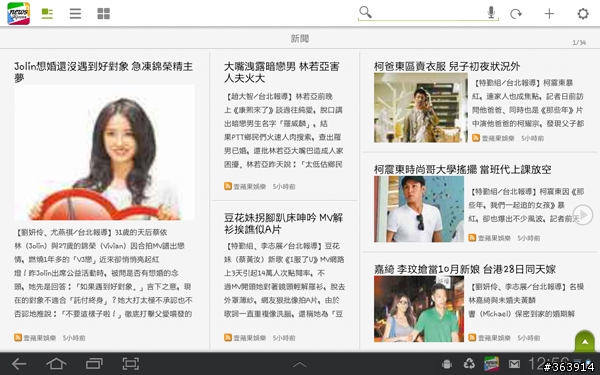Open headline 柯爸東區賣衣服

[447, 66]
